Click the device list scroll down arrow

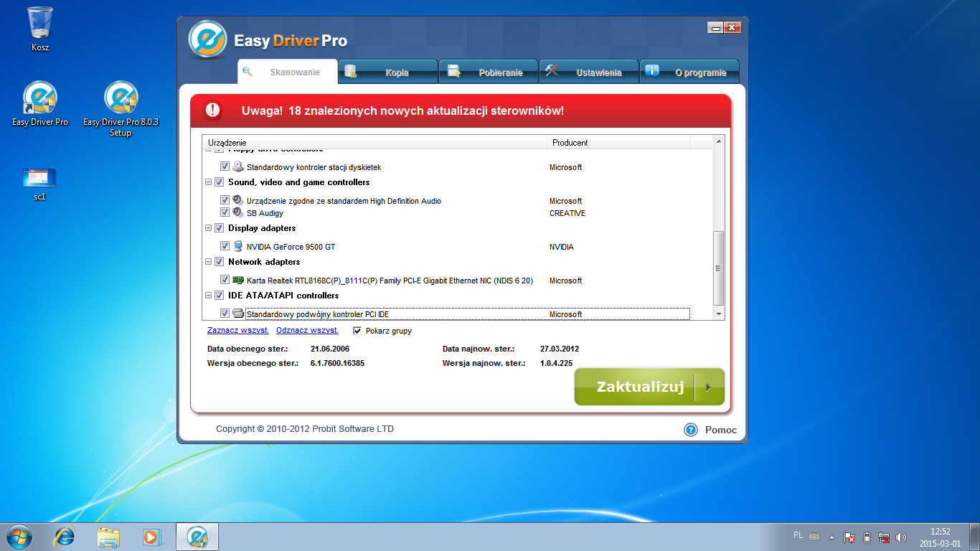(719, 314)
